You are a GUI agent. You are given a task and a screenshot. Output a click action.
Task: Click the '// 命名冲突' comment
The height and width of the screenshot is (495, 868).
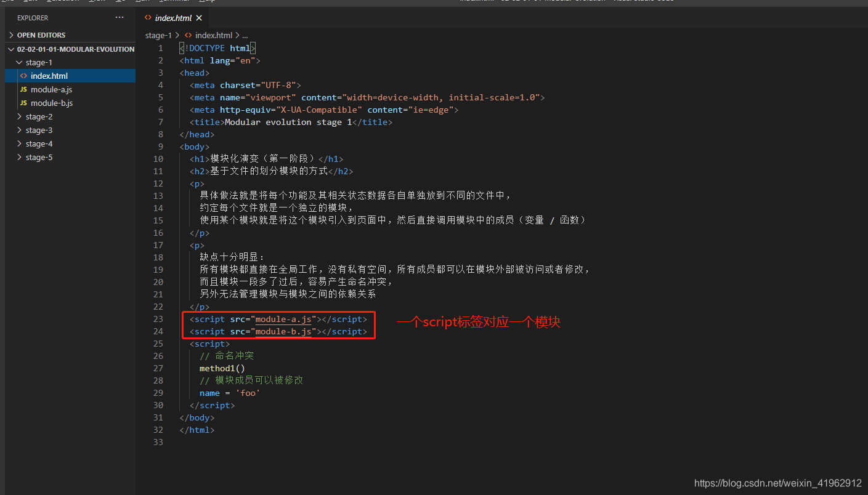[227, 356]
